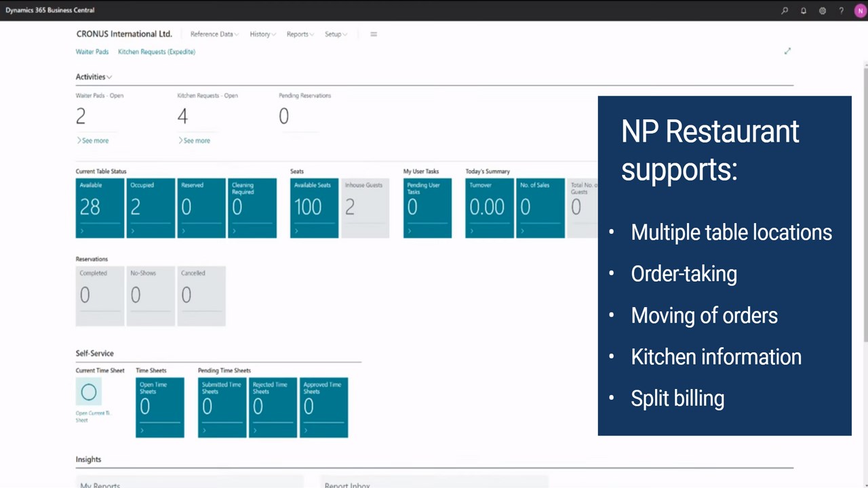Click the Insights section heading
The image size is (868, 488).
tap(88, 460)
